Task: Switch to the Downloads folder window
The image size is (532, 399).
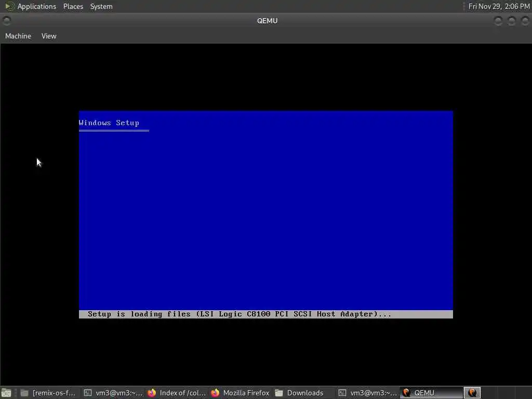Action: [304, 393]
